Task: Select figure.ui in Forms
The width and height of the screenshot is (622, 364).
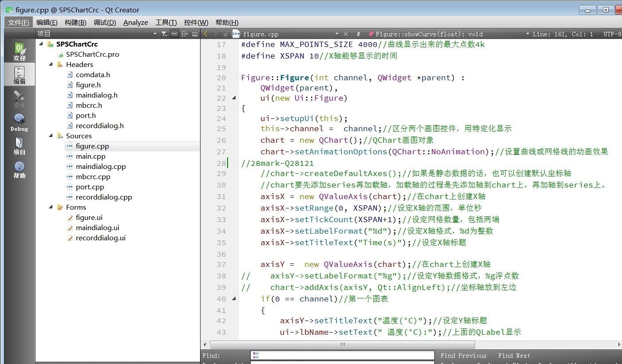Action: click(x=89, y=217)
